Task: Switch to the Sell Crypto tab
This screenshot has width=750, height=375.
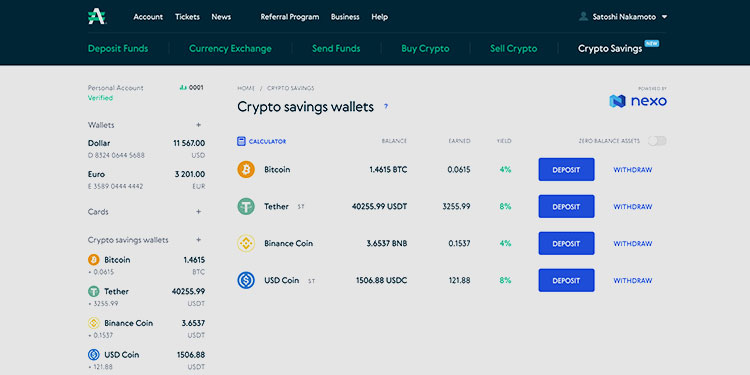Action: pyautogui.click(x=513, y=48)
